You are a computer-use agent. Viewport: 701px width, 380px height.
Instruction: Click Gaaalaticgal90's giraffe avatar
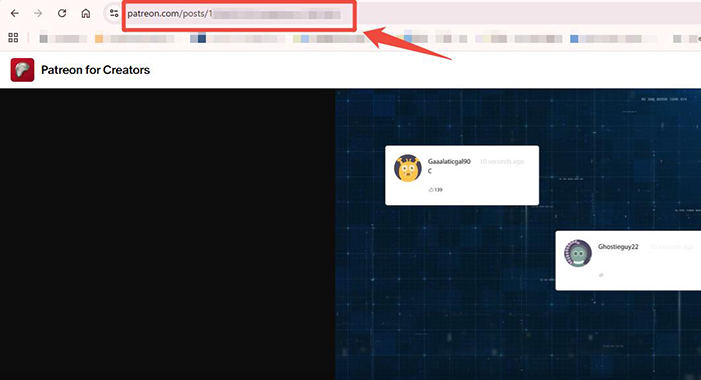click(x=408, y=168)
